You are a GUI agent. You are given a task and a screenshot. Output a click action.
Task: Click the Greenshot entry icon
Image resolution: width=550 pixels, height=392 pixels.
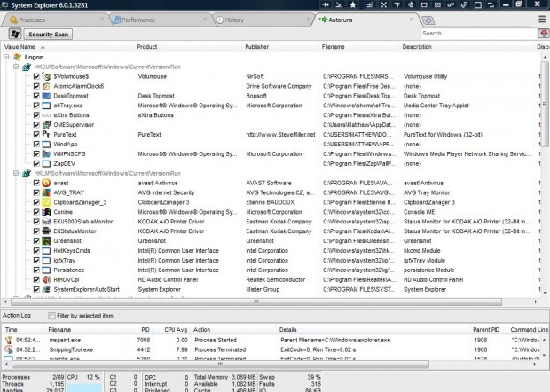tap(46, 241)
